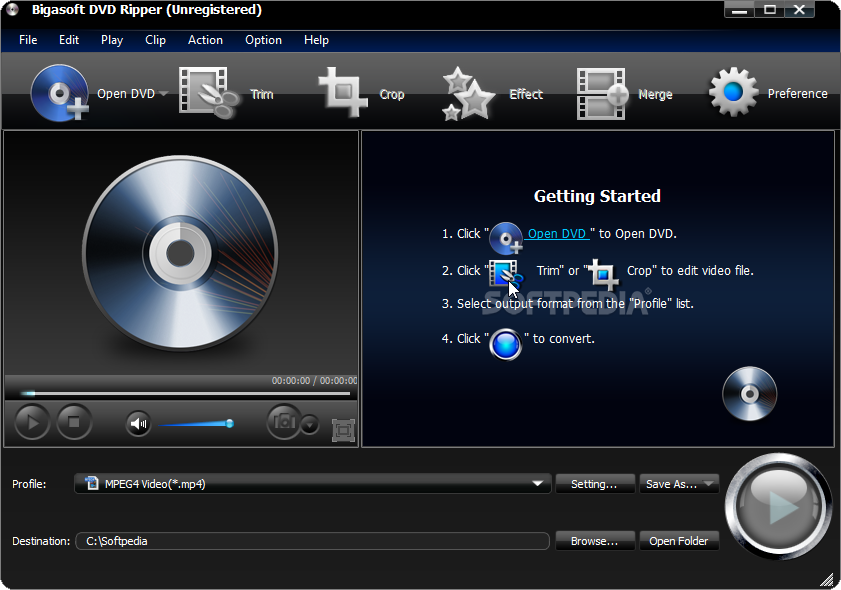
Task: Open the Clip menu
Action: click(155, 40)
